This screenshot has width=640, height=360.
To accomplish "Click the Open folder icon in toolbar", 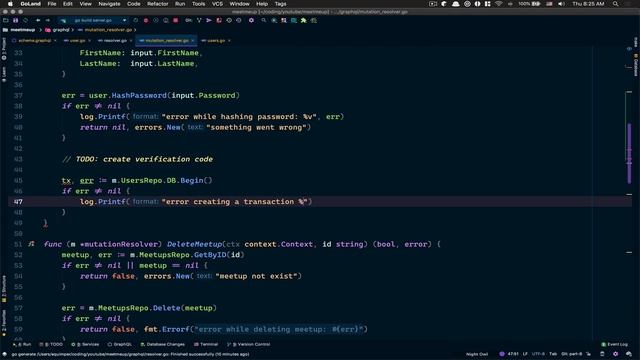I will (5, 20).
